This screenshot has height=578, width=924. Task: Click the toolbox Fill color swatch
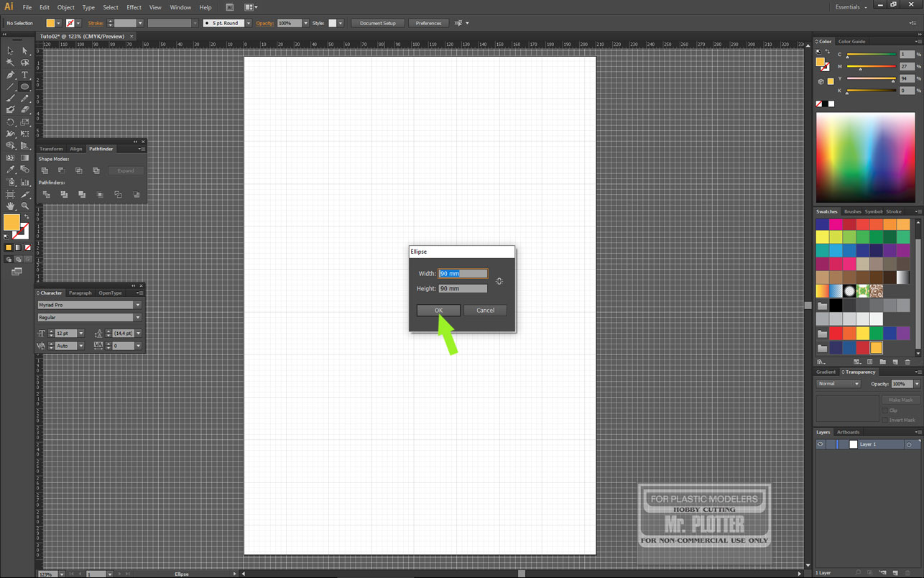tap(12, 222)
